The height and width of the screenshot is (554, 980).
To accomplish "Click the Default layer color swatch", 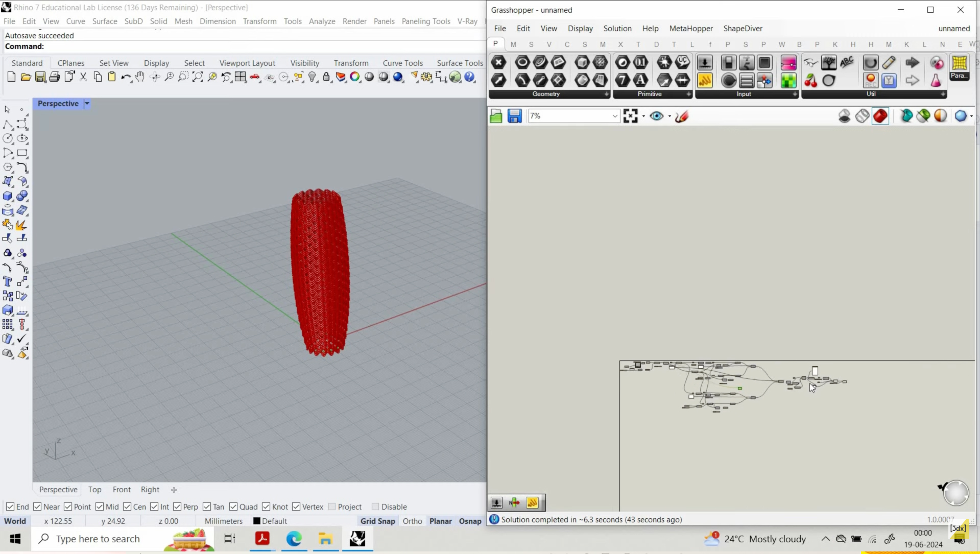I will pos(257,521).
